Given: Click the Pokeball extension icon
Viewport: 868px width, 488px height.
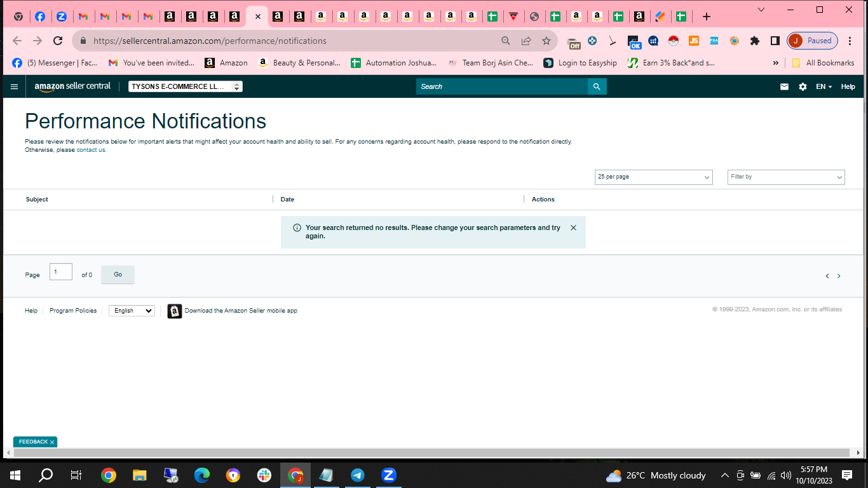Looking at the screenshot, I should point(674,41).
